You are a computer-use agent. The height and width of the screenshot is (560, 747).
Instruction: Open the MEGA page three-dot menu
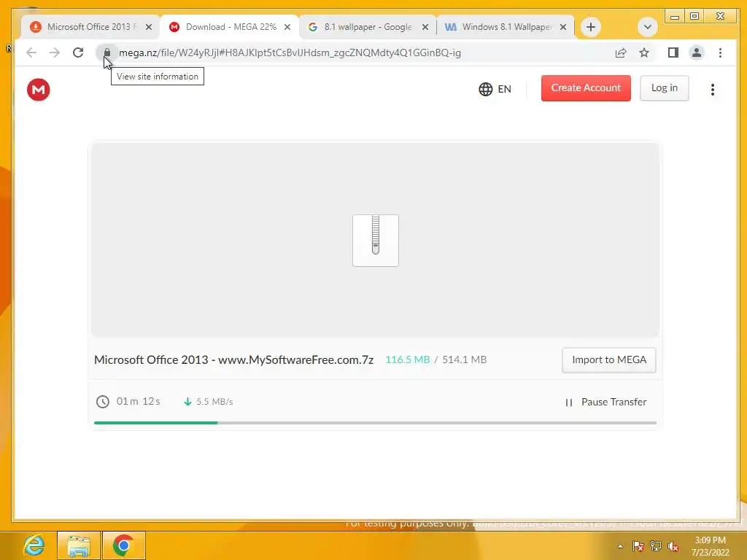pyautogui.click(x=712, y=90)
